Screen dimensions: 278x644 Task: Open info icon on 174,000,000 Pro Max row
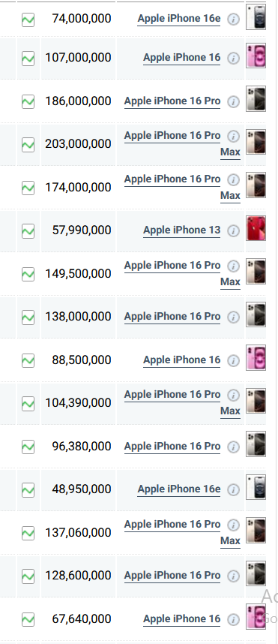233,179
